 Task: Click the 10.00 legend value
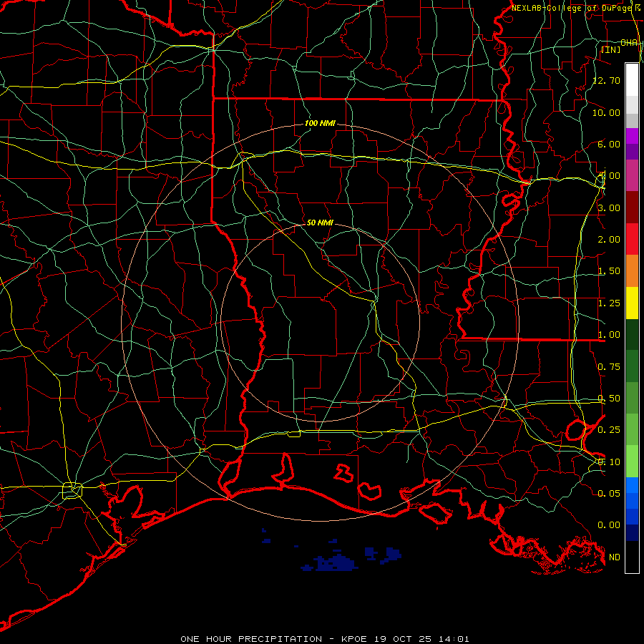(606, 112)
